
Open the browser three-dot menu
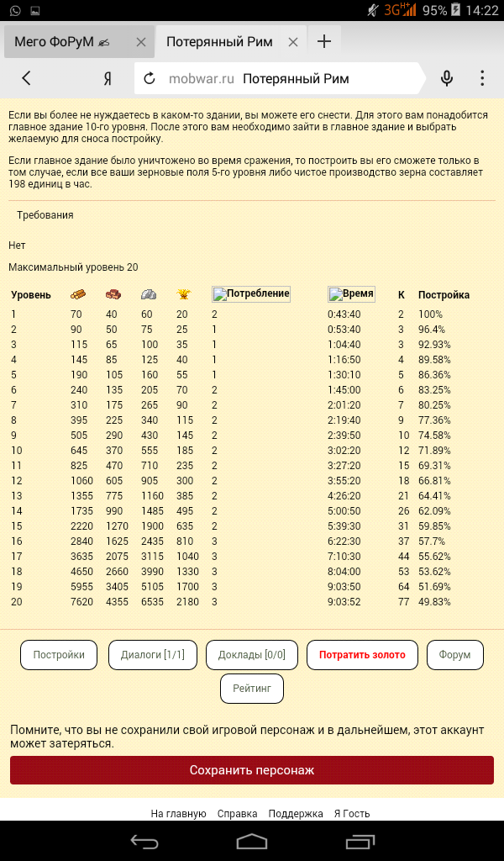click(482, 78)
